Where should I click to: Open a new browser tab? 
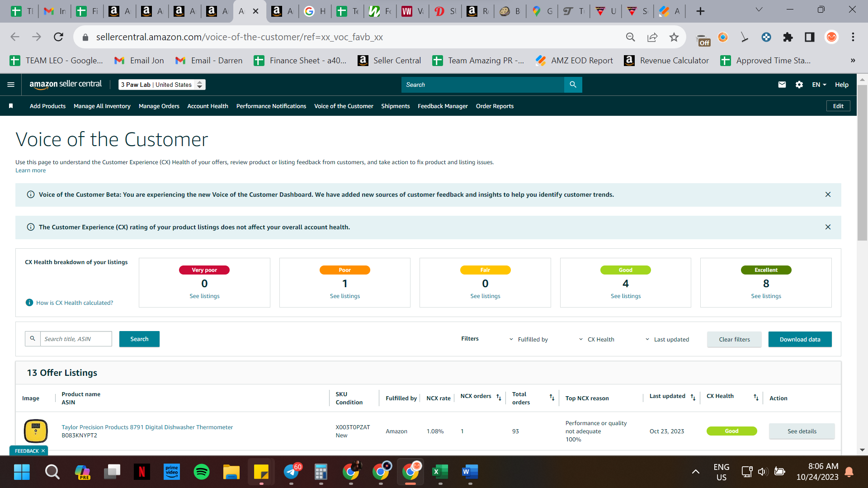(x=700, y=11)
